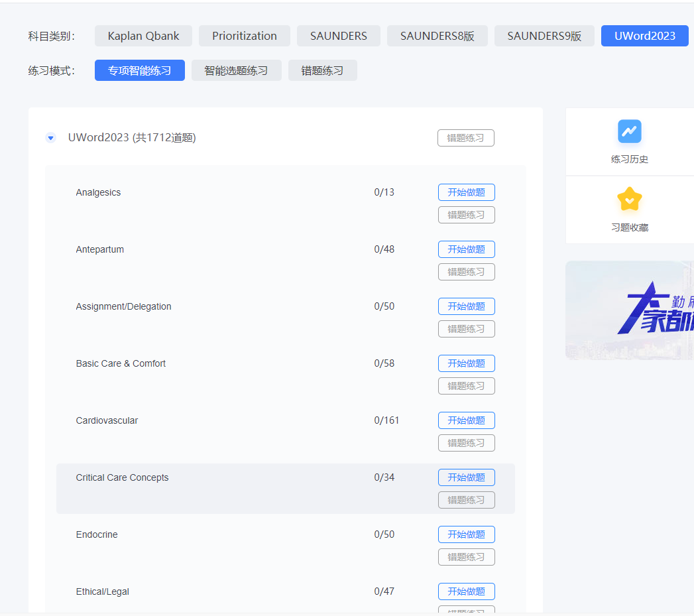
Task: Click the Assignment/Delegation topic name
Action: (x=123, y=306)
